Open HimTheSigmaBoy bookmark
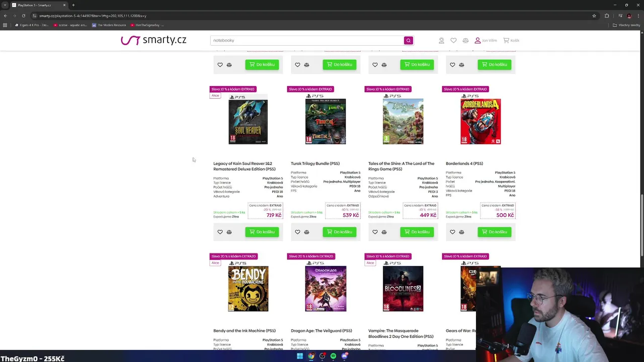The image size is (644, 362). coord(147,25)
